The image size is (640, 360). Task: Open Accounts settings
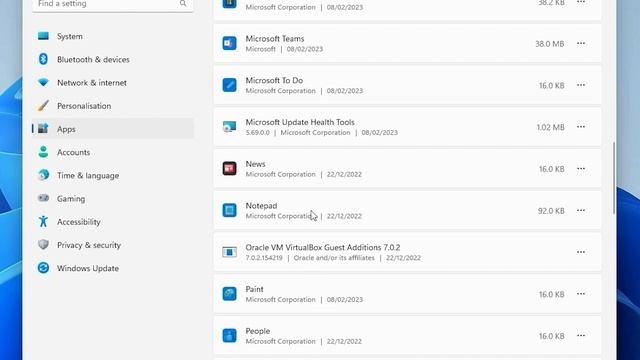113,152
